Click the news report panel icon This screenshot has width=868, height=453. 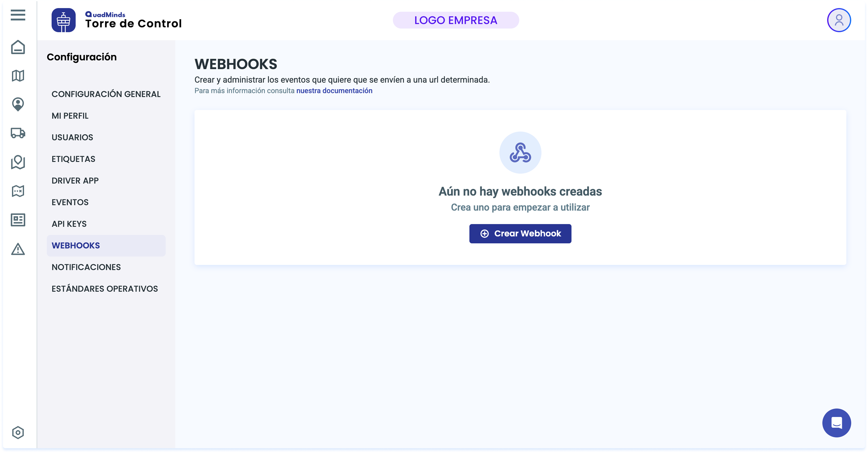click(x=18, y=220)
